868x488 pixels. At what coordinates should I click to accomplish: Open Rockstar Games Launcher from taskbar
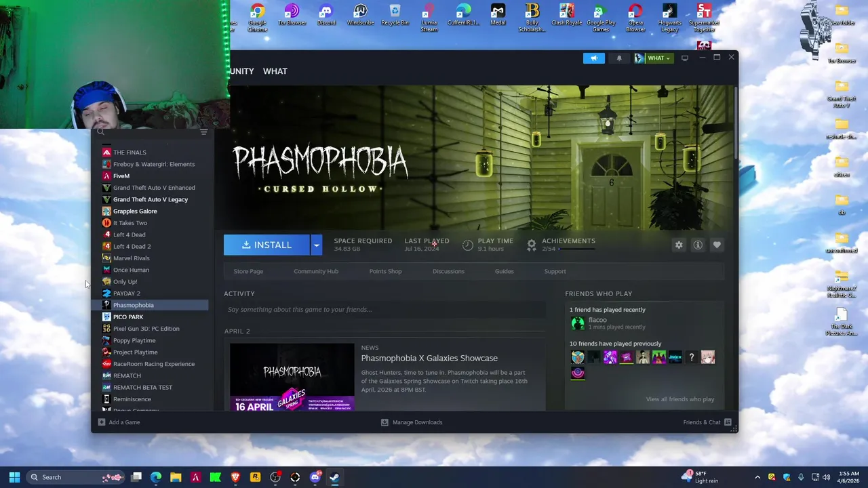pos(255,477)
